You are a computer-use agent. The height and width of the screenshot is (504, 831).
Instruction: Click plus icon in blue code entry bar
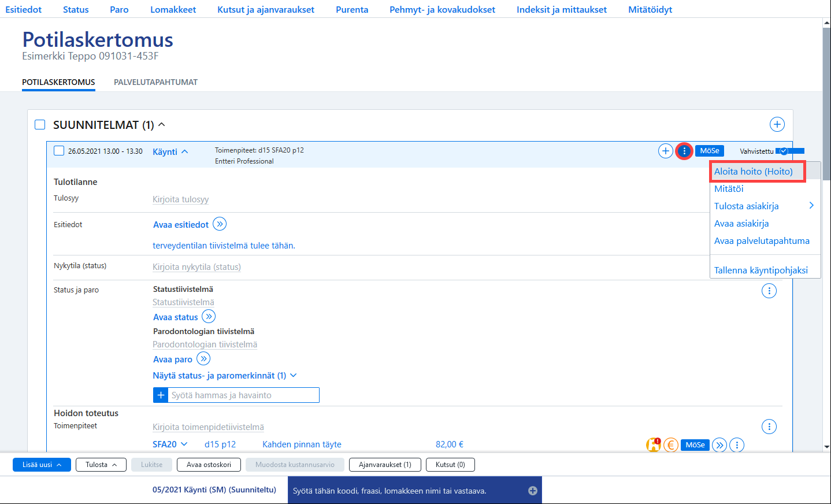pos(533,491)
